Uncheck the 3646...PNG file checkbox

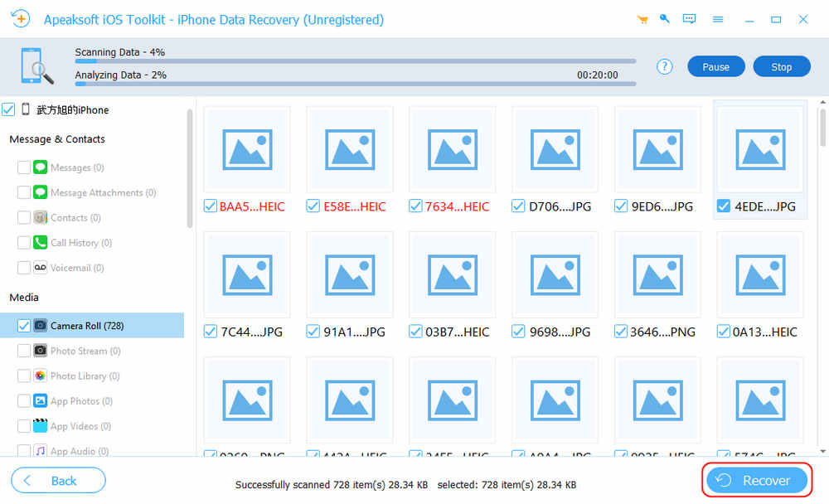[621, 332]
